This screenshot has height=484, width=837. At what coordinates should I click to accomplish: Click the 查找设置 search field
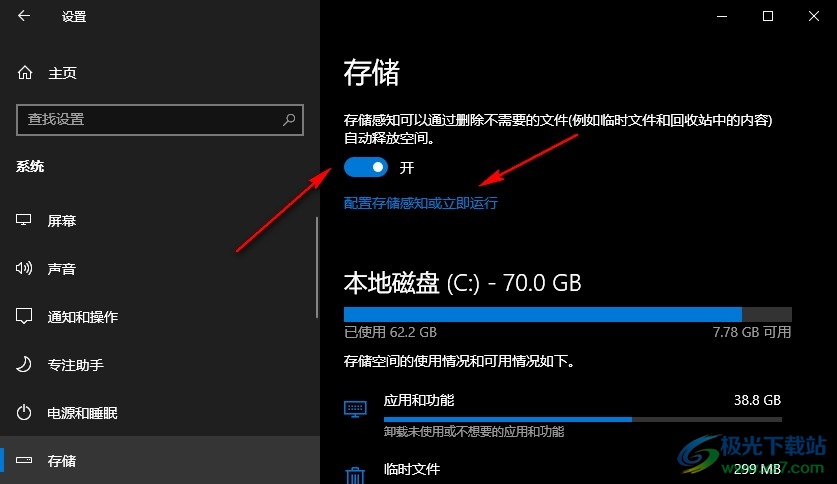[x=160, y=120]
